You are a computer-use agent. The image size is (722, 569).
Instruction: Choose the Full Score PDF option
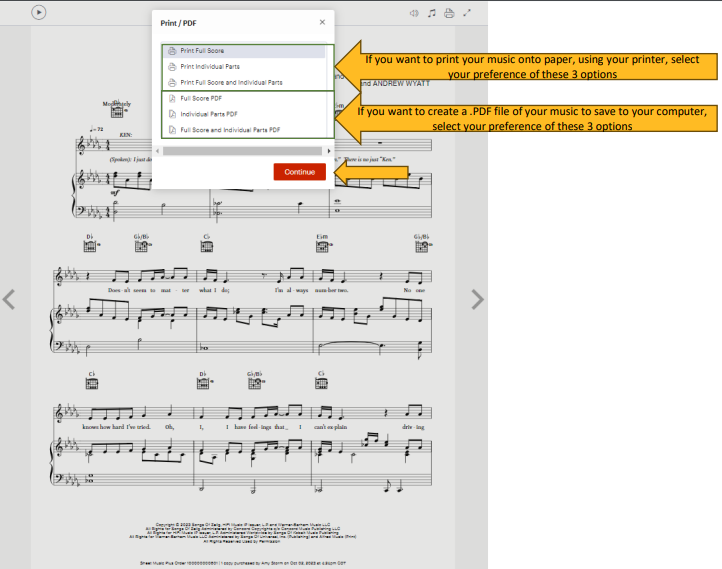pyautogui.click(x=203, y=99)
